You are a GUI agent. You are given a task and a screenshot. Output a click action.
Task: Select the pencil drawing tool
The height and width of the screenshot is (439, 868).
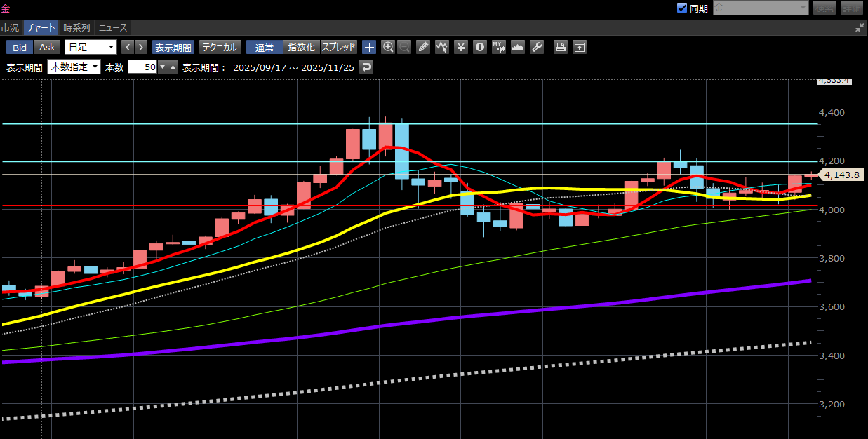(423, 47)
